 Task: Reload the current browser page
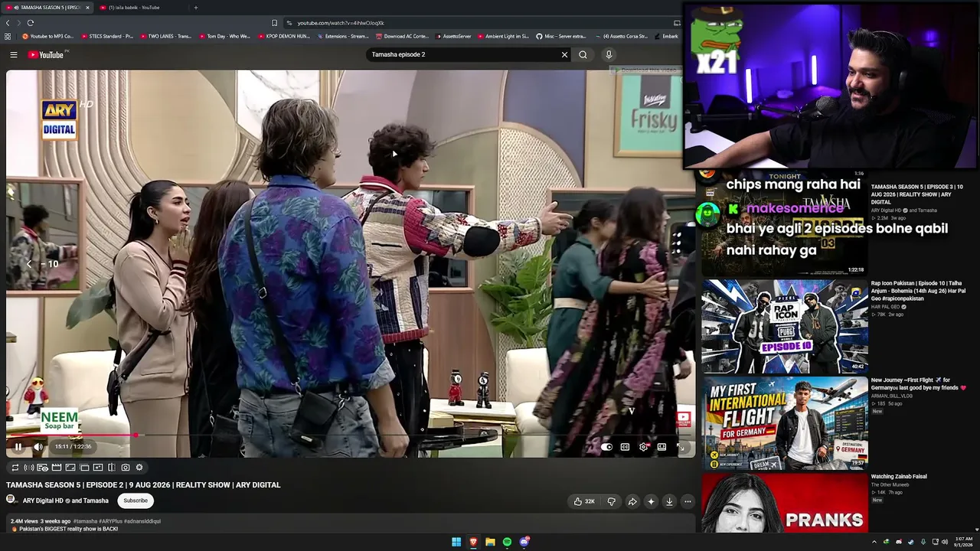(31, 23)
